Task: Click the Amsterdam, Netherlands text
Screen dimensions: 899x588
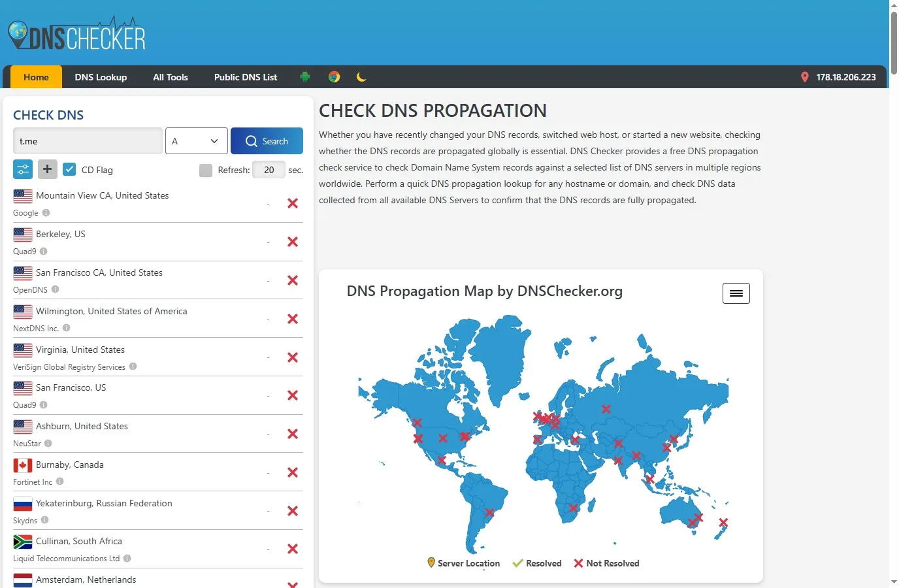Action: [86, 580]
